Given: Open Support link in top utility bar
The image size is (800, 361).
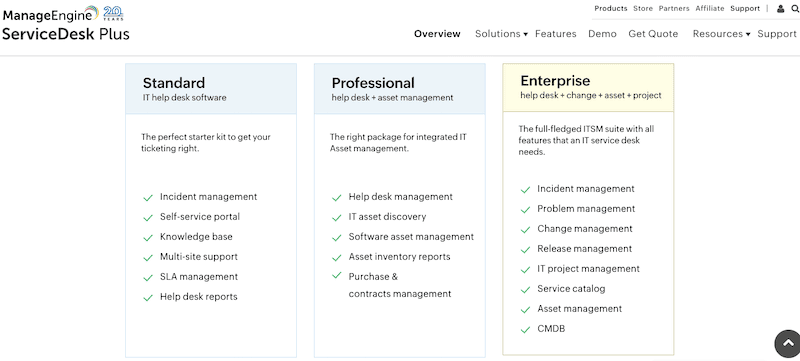Looking at the screenshot, I should [745, 8].
